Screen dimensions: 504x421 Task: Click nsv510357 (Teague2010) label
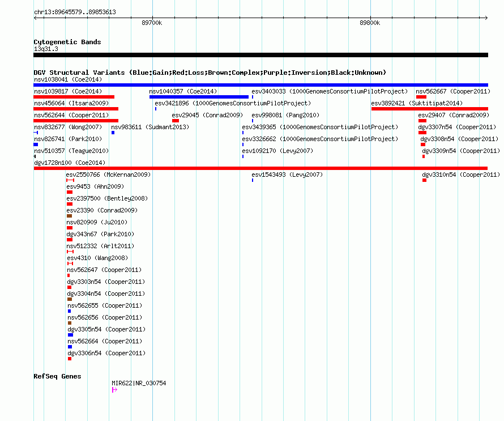[x=71, y=151]
